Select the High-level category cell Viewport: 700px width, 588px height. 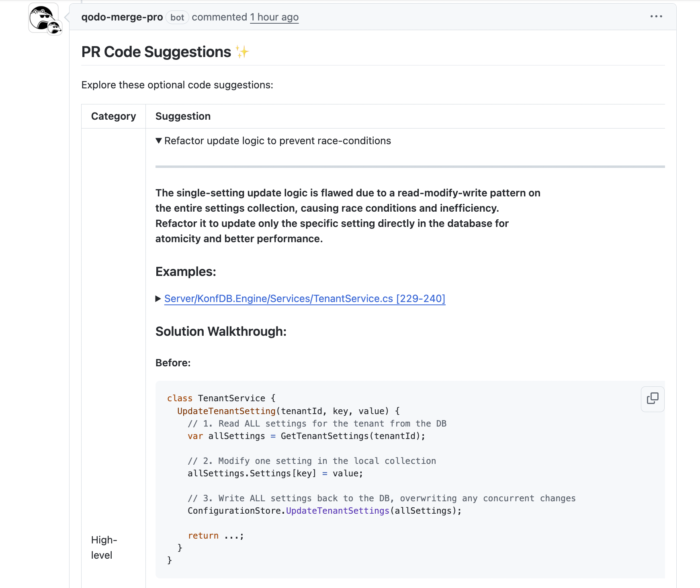pyautogui.click(x=104, y=547)
